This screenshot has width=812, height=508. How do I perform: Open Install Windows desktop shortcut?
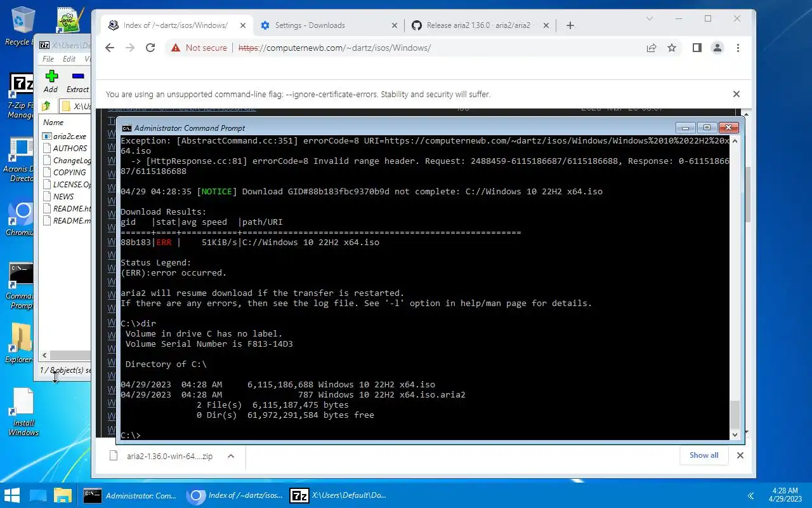[x=23, y=413]
